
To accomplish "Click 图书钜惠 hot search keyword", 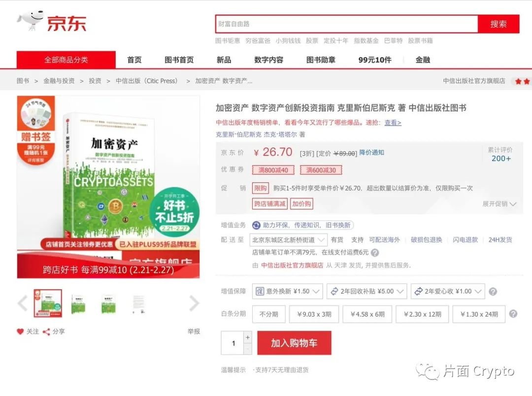I will [x=228, y=41].
